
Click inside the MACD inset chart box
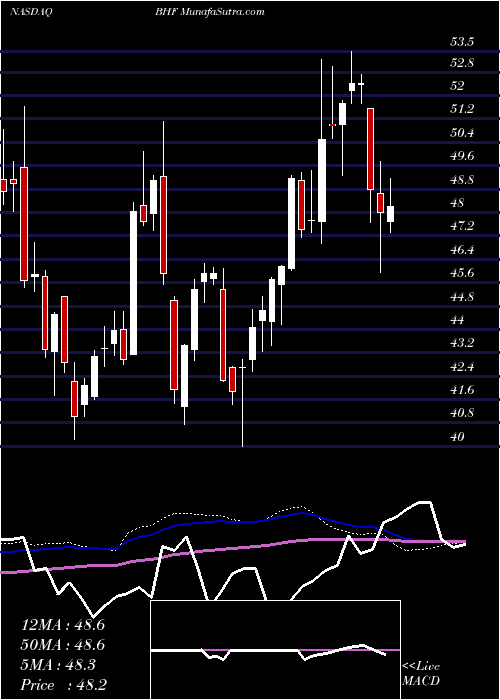[x=275, y=650]
